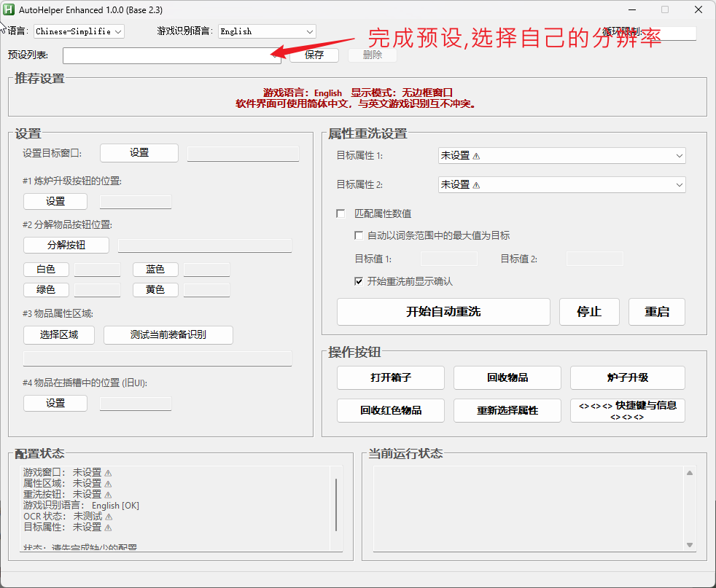Click scroll-up arrow in 当前运行状态 panel
Screen dimensions: 716x588
point(690,473)
